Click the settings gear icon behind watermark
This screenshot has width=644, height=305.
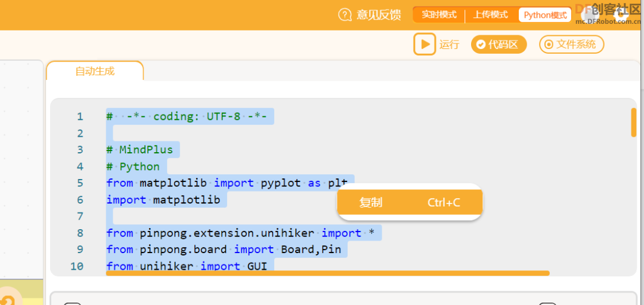coord(622,14)
